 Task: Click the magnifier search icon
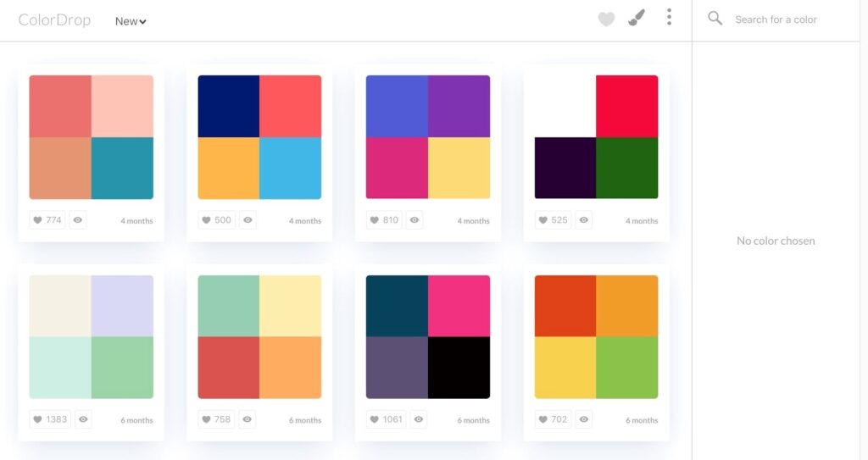715,19
